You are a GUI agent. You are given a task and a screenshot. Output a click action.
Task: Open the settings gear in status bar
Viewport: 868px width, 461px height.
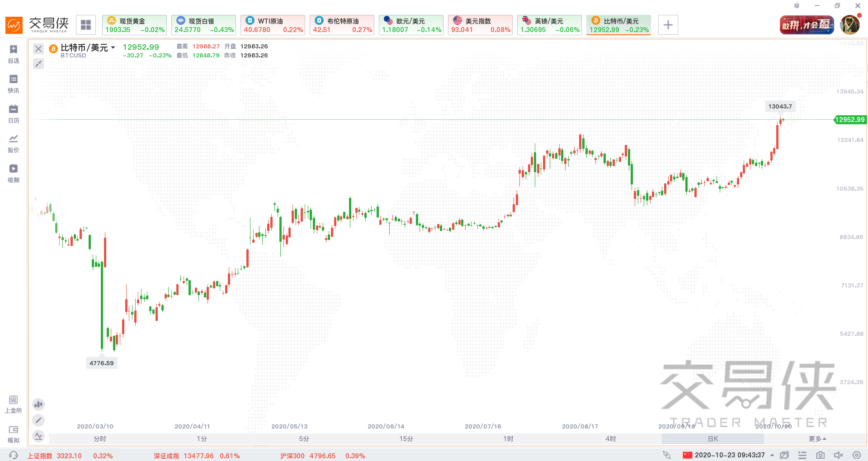(857, 455)
